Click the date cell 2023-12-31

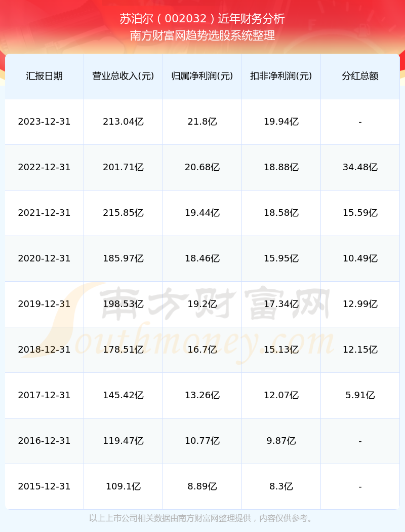tap(45, 122)
